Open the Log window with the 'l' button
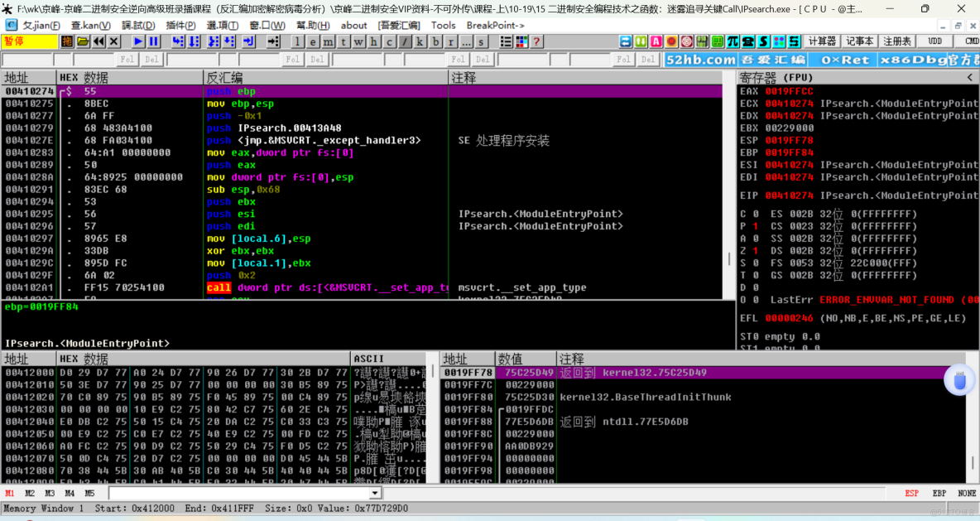980x521 pixels. pyautogui.click(x=297, y=42)
